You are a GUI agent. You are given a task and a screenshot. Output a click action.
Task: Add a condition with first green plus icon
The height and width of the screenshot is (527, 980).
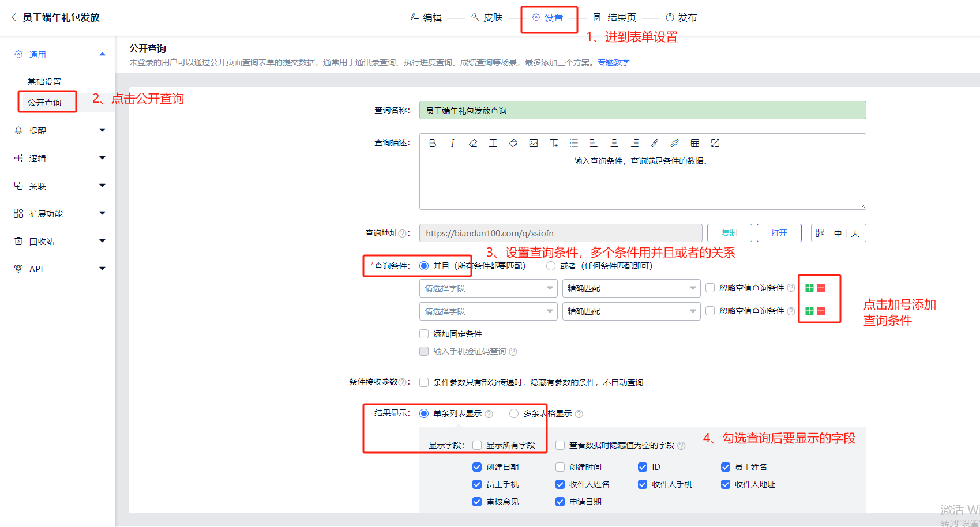click(x=810, y=288)
